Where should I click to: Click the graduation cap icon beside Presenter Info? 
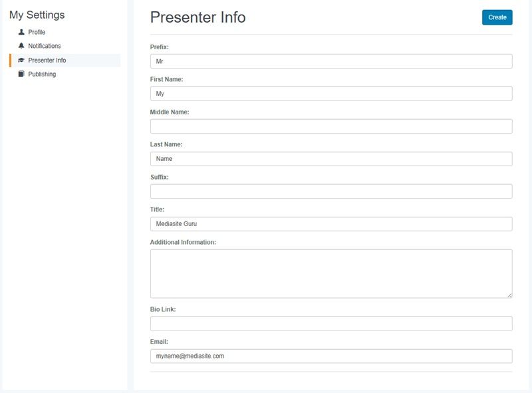[x=21, y=61]
